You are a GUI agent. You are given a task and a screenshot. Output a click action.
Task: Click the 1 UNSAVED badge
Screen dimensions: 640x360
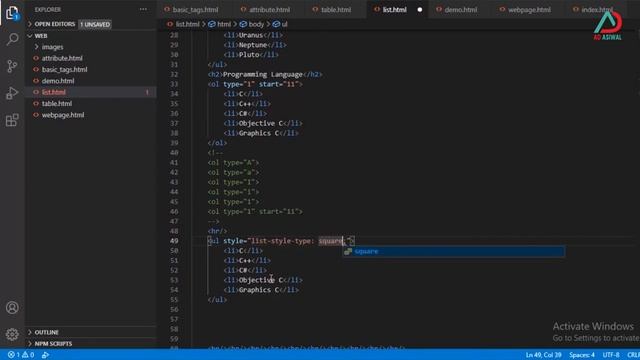(x=95, y=24)
